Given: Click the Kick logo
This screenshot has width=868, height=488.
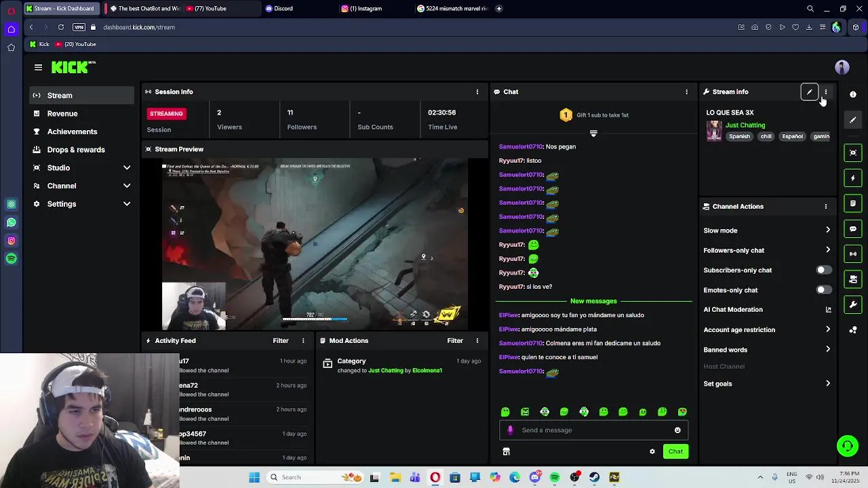Looking at the screenshot, I should [73, 67].
